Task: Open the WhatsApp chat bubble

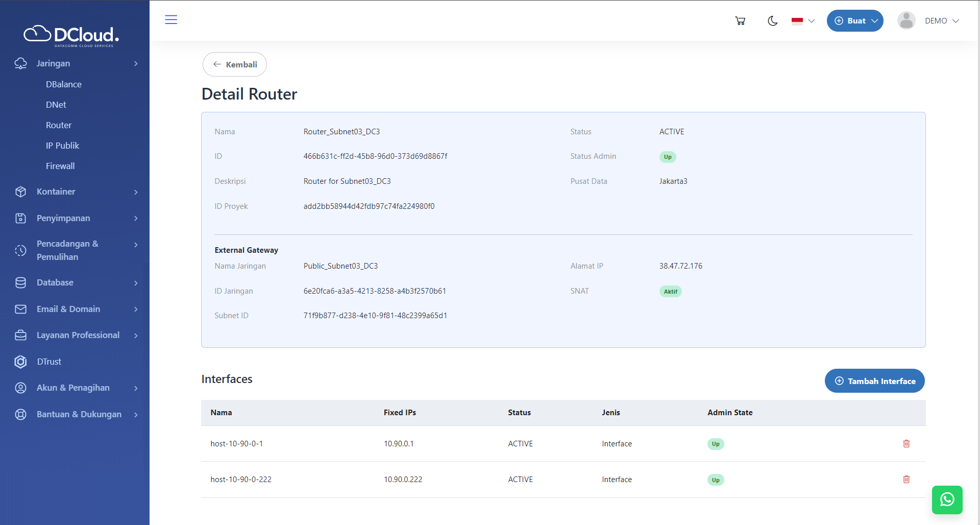Action: [947, 500]
